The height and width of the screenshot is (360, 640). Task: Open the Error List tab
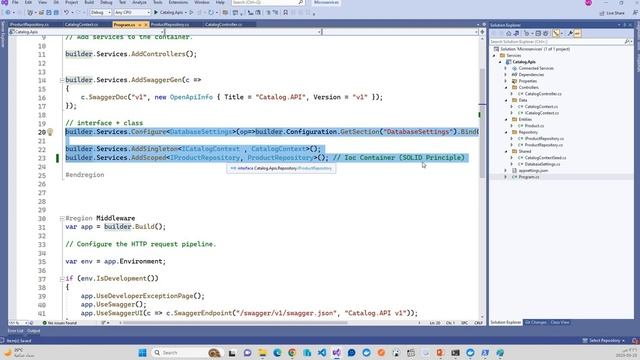coord(16,331)
